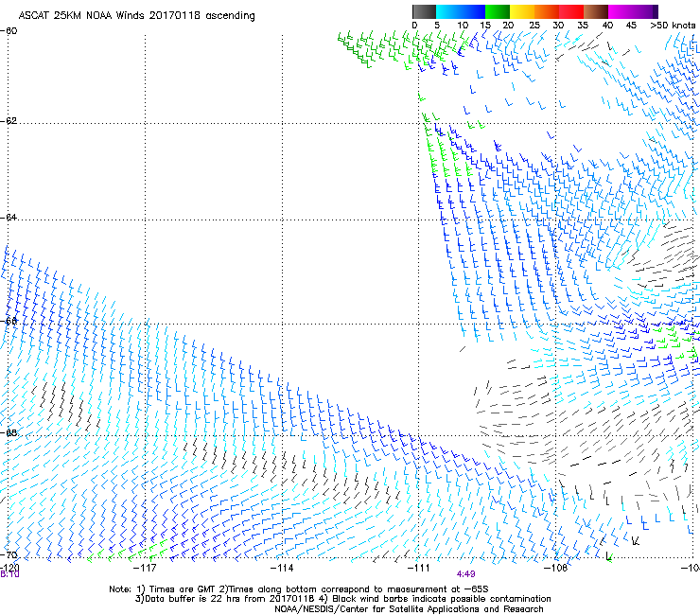Click the '-117' longitude axis label
Image resolution: width=700 pixels, height=615 pixels.
pyautogui.click(x=145, y=568)
